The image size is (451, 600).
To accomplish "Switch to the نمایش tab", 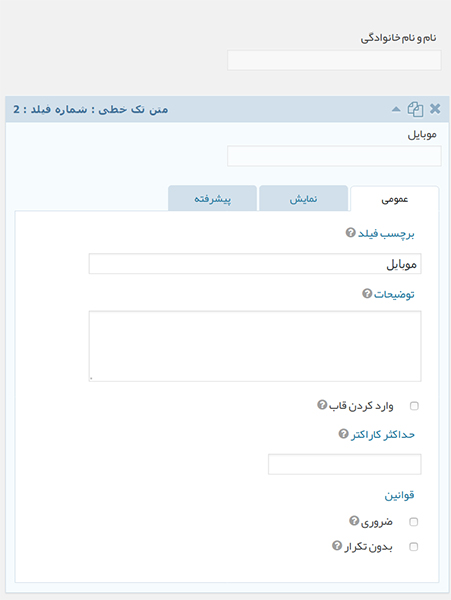I will pyautogui.click(x=303, y=198).
